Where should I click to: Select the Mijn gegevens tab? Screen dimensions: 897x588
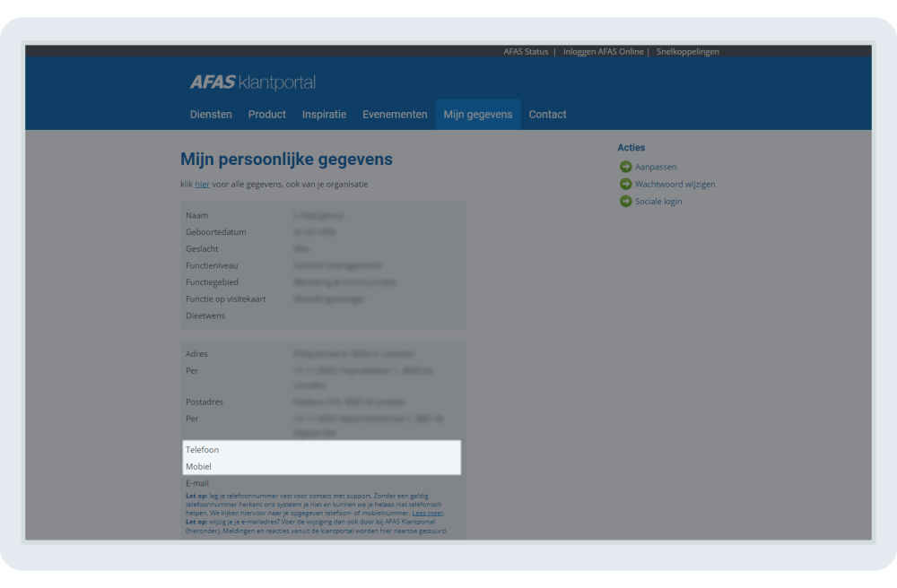(477, 114)
